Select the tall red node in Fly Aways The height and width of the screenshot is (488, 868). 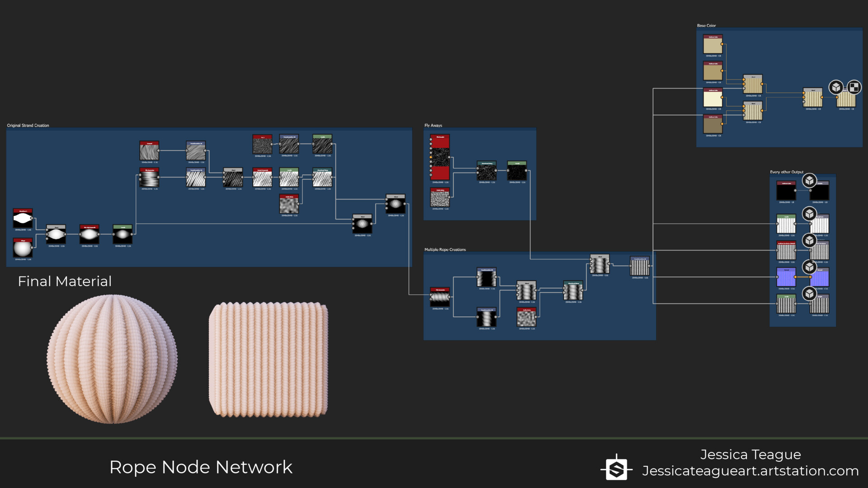pos(440,157)
